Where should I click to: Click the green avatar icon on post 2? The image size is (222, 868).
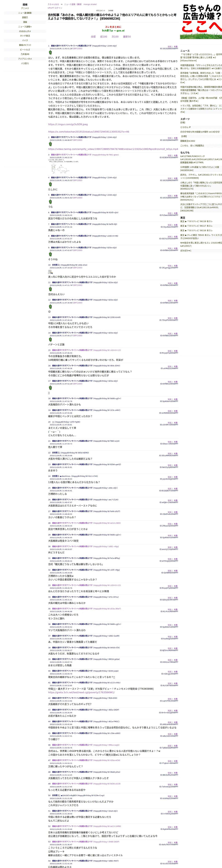(50, 144)
